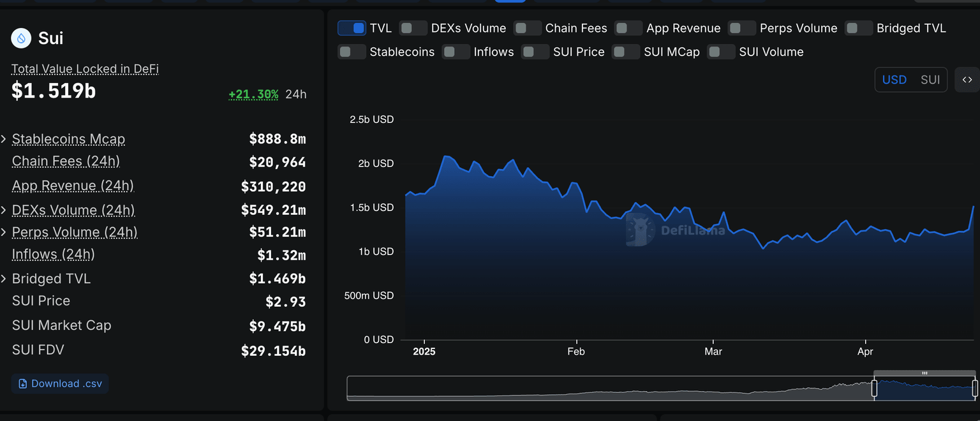Screen dimensions: 980x421
Task: Download the .csv data file
Action: pyautogui.click(x=60, y=384)
